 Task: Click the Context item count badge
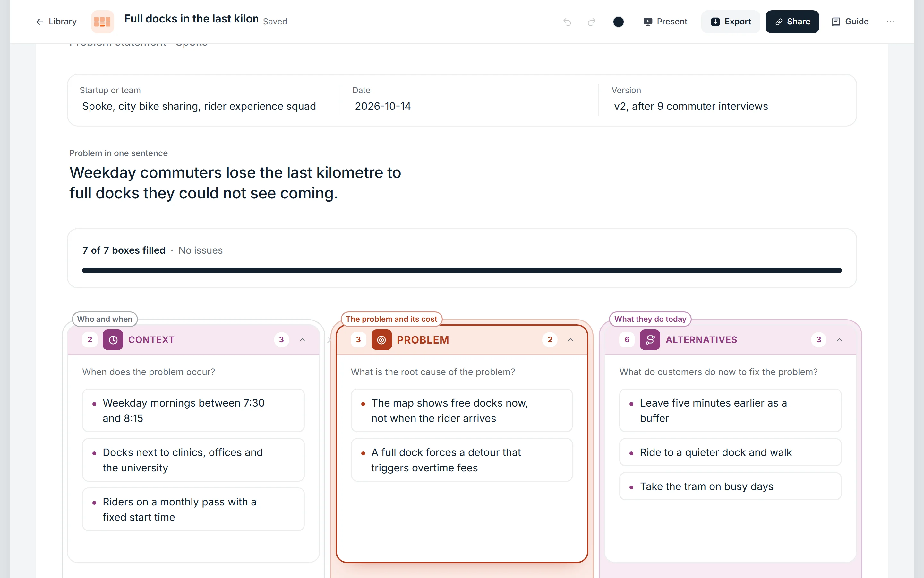(x=281, y=340)
